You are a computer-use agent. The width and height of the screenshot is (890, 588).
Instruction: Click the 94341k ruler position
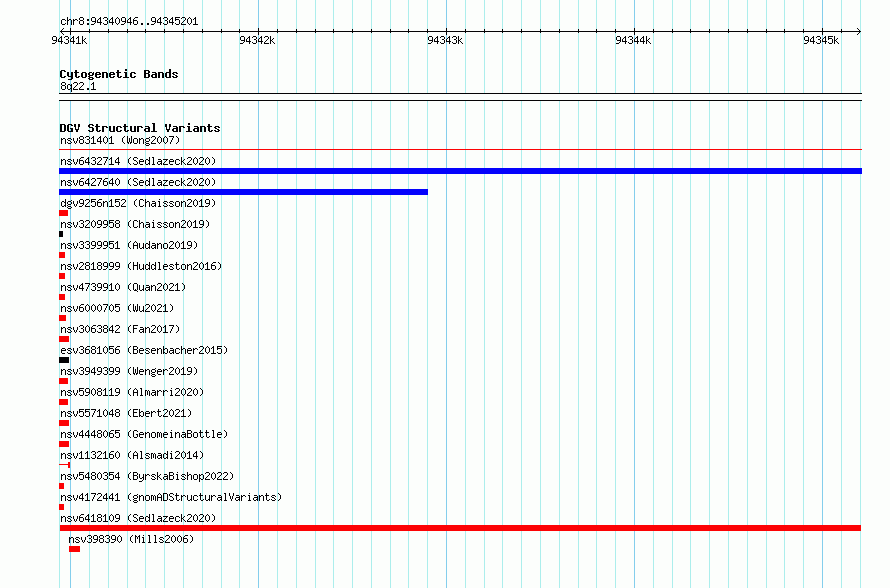69,40
